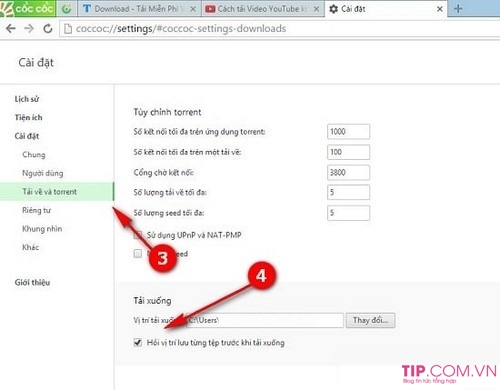Switch to Download - Tải Miễn Phí tab
This screenshot has height=390, width=500.
(x=139, y=9)
